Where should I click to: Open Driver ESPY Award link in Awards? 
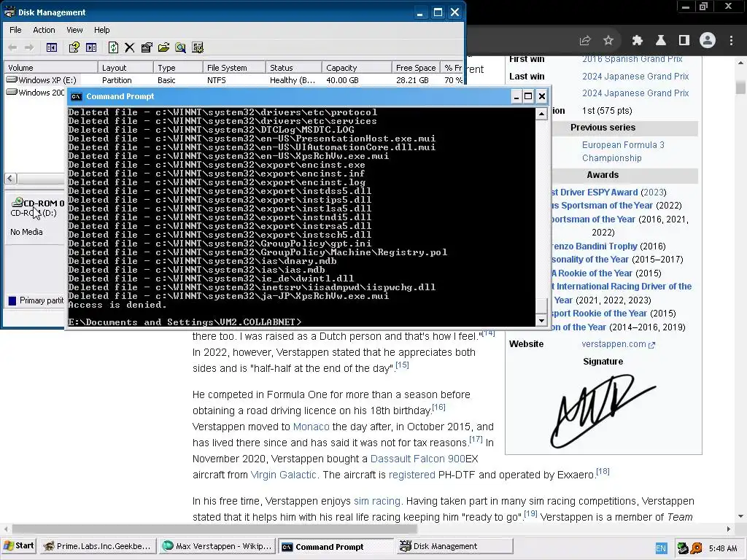coord(595,192)
